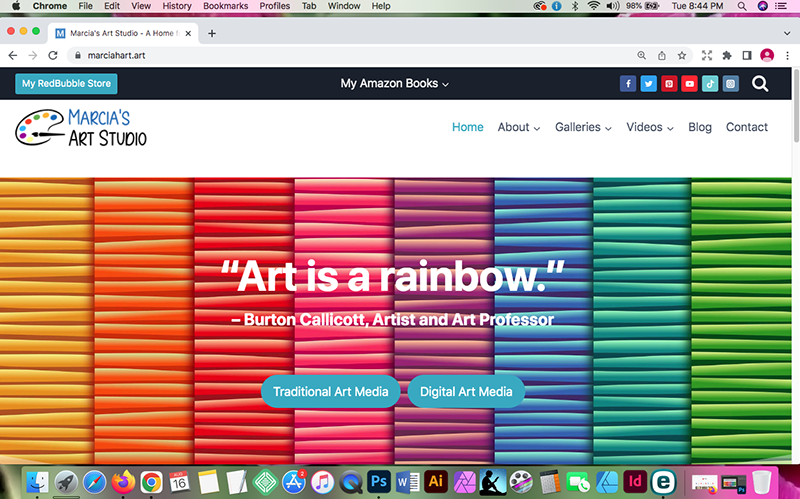
Task: Expand the About menu
Action: coord(518,128)
